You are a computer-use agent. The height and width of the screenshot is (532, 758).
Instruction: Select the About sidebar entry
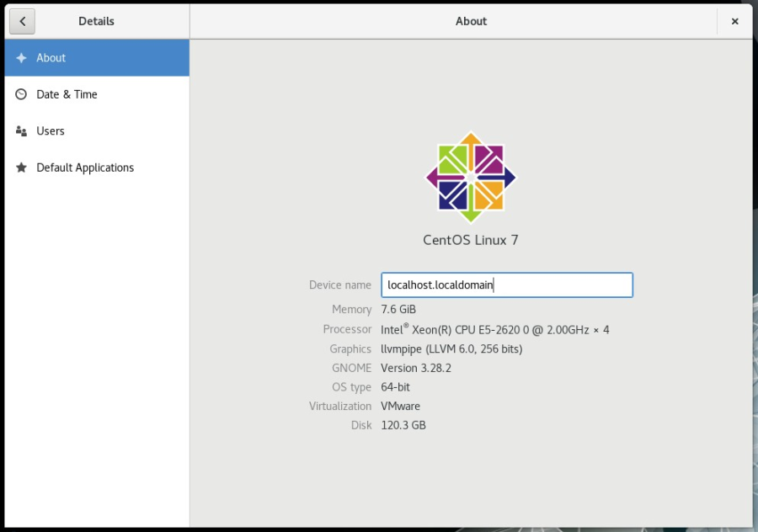97,58
